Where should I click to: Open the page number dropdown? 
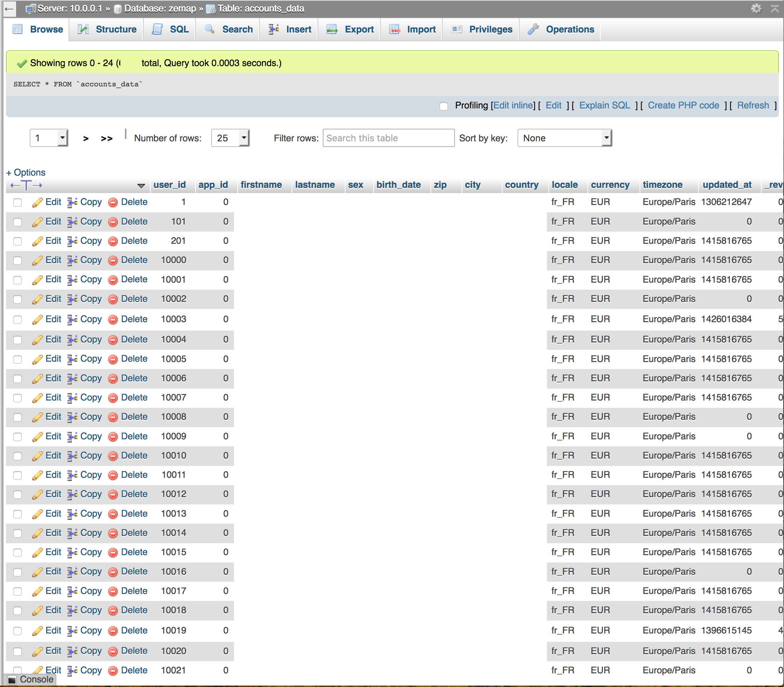click(49, 138)
